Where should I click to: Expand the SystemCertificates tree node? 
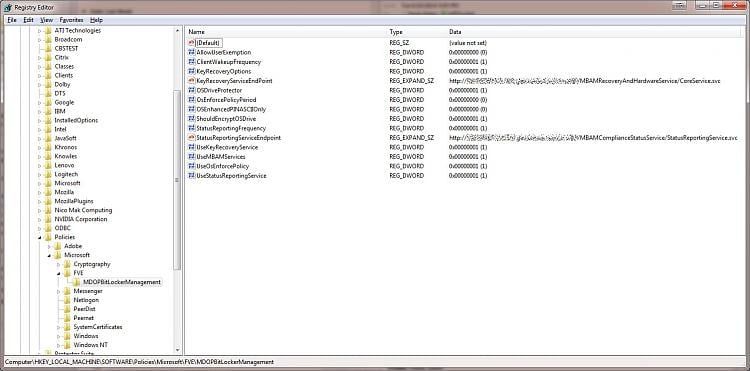(x=58, y=327)
